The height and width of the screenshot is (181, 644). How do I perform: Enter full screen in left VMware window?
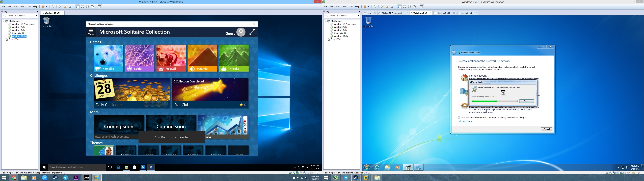pos(88,7)
